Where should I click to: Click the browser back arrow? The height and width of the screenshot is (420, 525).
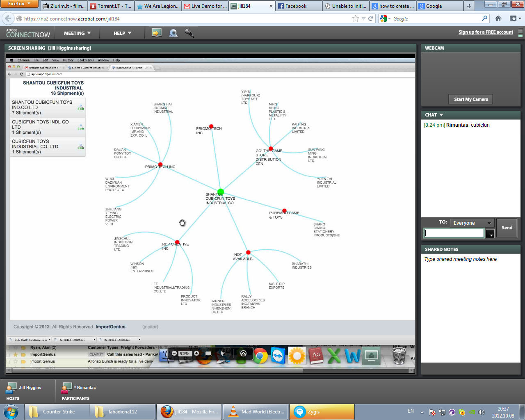tap(8, 18)
